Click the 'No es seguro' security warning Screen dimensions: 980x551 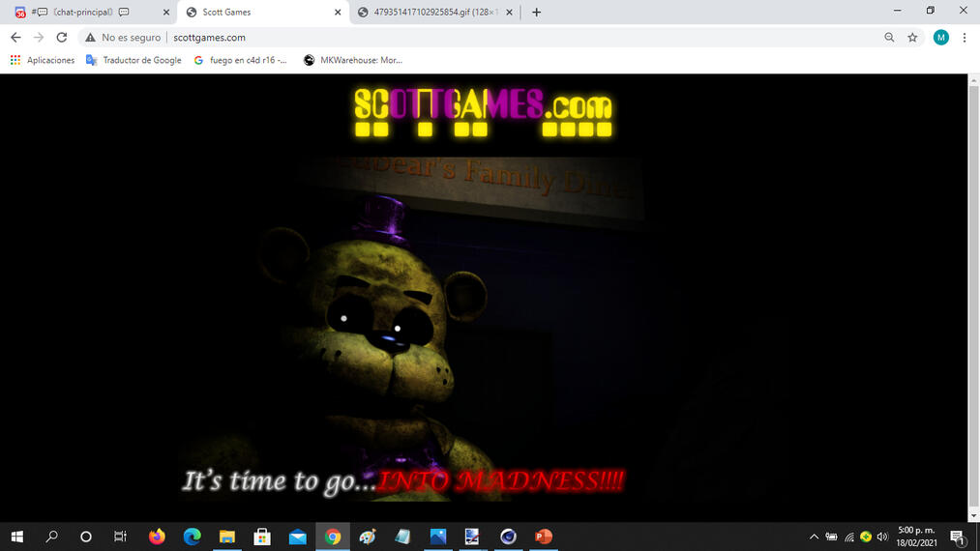point(123,38)
